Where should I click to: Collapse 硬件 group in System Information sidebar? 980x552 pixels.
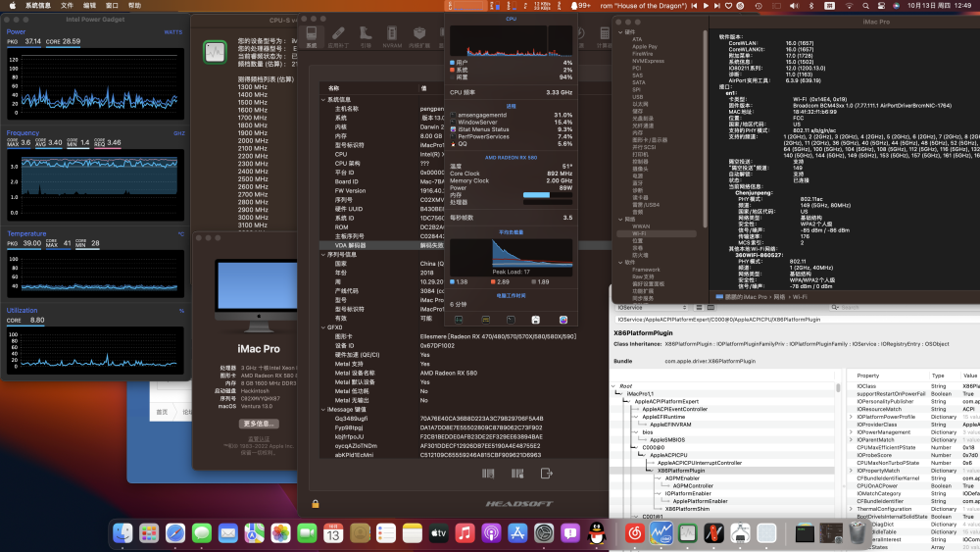620,32
